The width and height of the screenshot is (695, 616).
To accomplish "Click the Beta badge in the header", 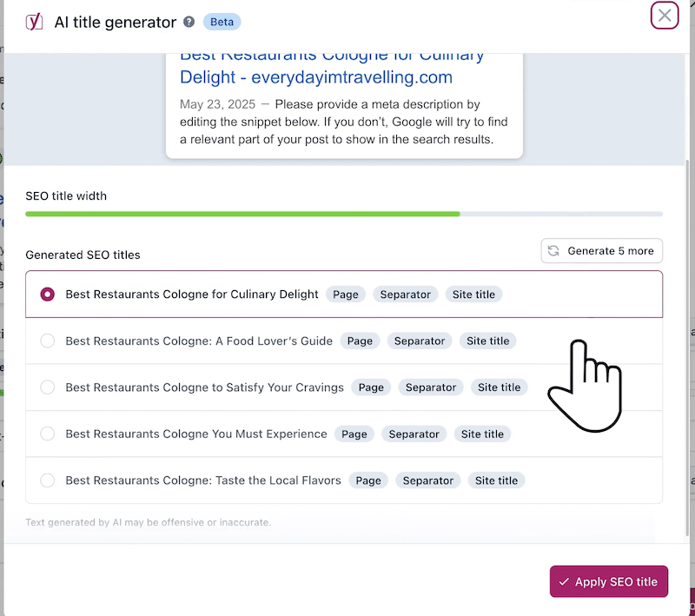I will pyautogui.click(x=222, y=22).
